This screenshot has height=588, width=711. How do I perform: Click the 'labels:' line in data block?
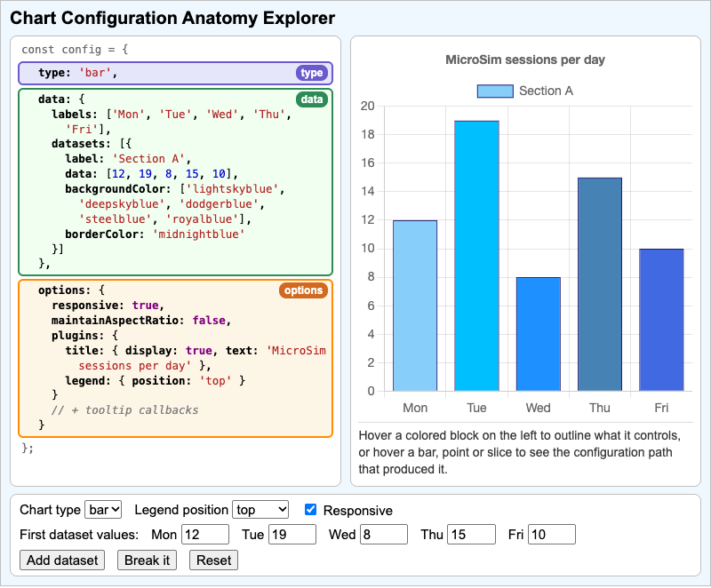[172, 115]
